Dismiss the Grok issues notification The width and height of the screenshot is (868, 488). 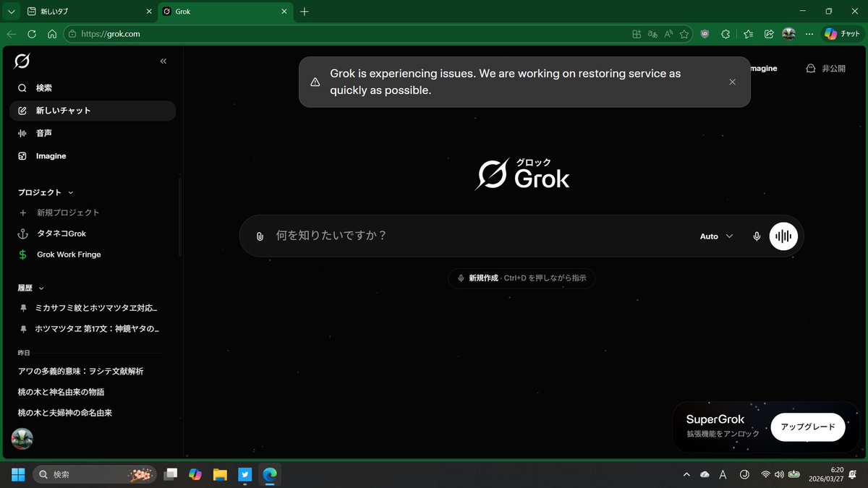(732, 82)
